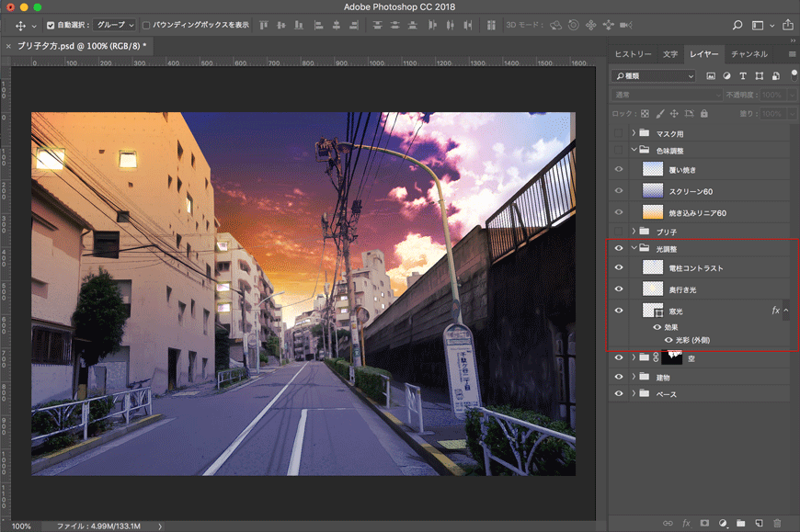This screenshot has height=532, width=800.
Task: Collapse the 光調整 group
Action: 634,248
